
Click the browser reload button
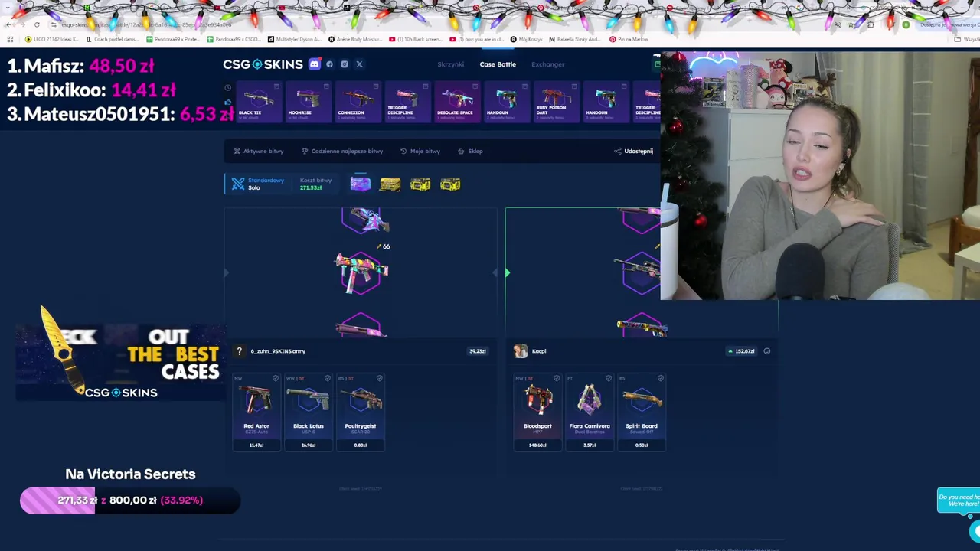click(37, 24)
